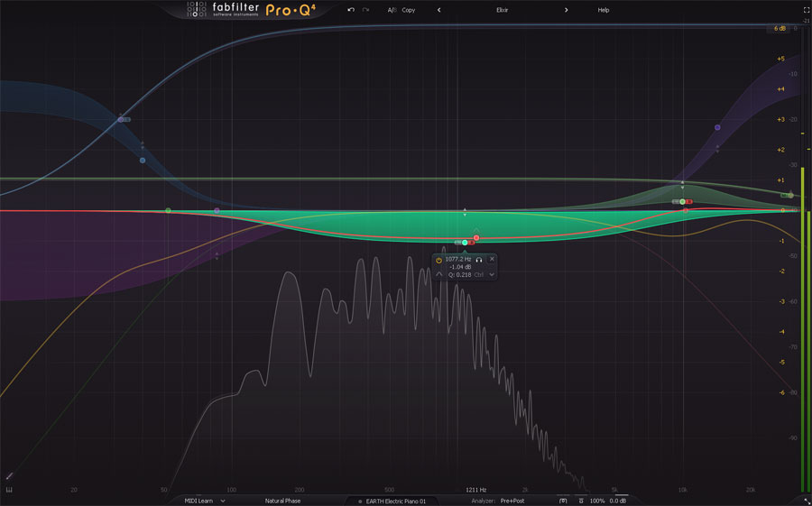Screen dimensions: 812x506
Task: Click the -1.04 dB gain value
Action: [x=460, y=267]
